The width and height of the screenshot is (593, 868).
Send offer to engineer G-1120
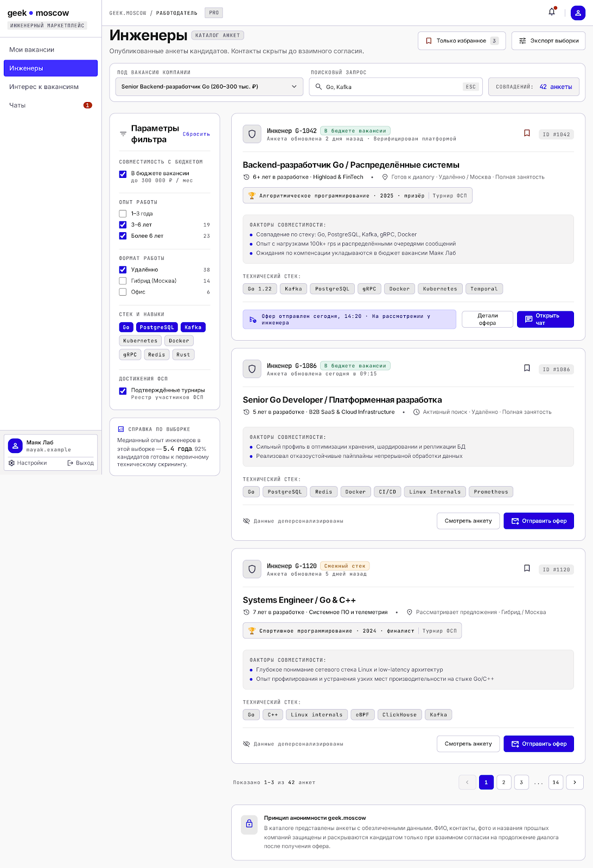coord(539,744)
